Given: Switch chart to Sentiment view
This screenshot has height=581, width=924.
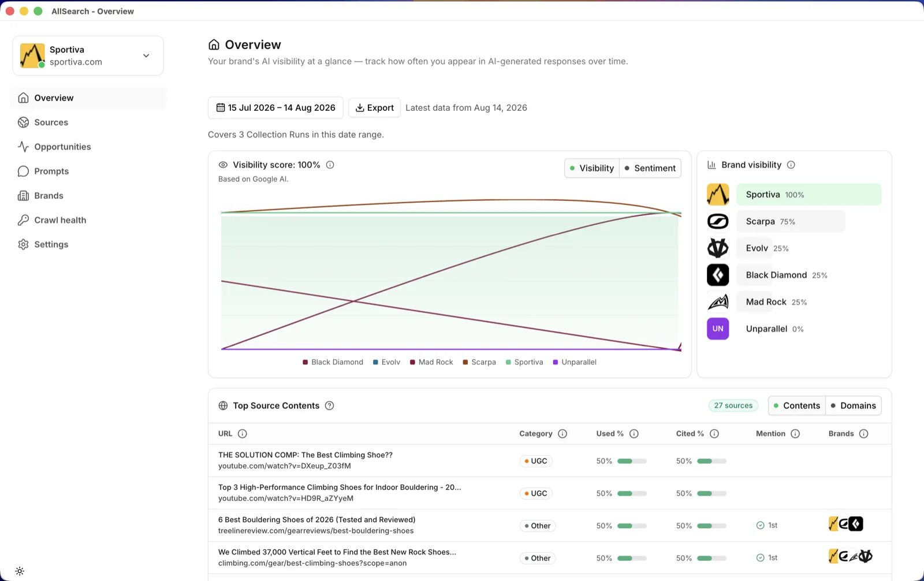Looking at the screenshot, I should (x=650, y=168).
